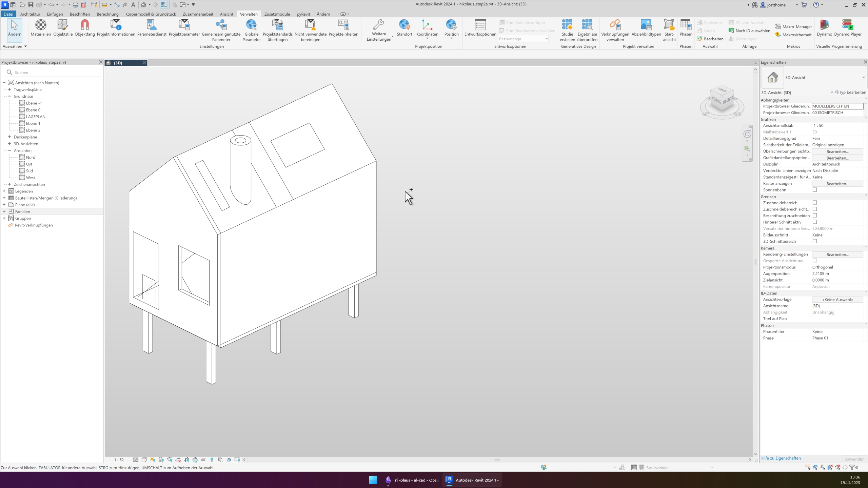Toggle the Zuschneidebereich checkbox

pos(815,203)
